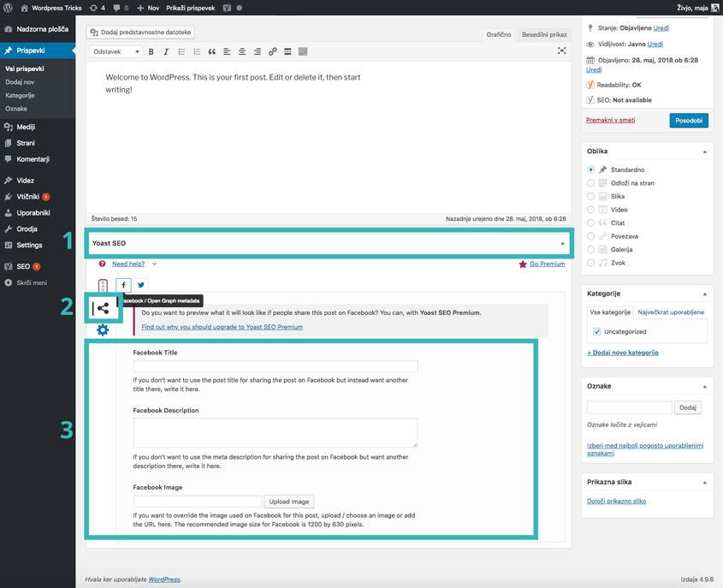Open the Yoast traffic light content tab

pos(103,286)
